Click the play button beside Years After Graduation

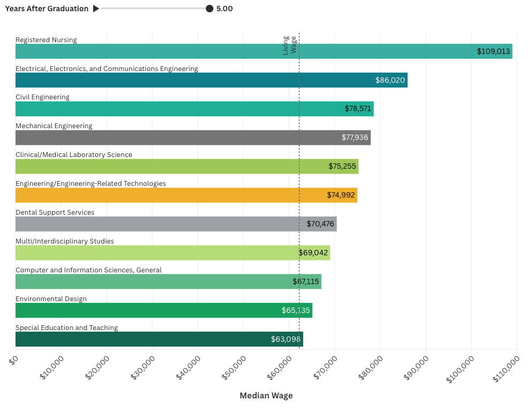[96, 9]
